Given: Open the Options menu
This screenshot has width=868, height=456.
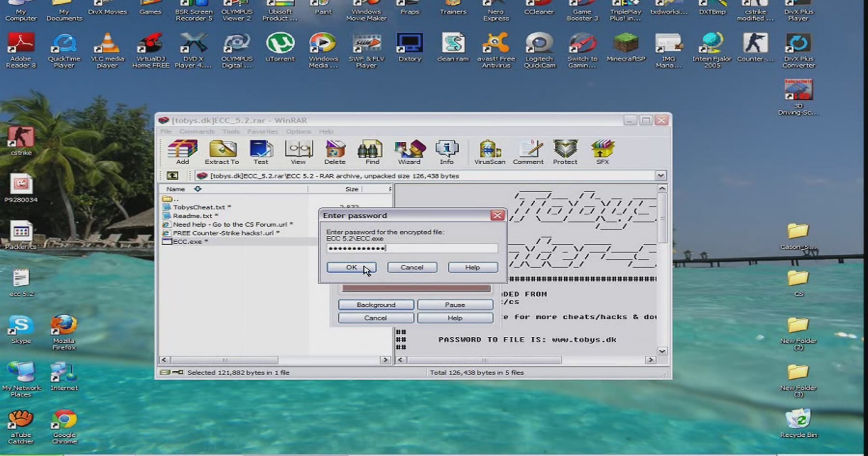Looking at the screenshot, I should coord(298,131).
